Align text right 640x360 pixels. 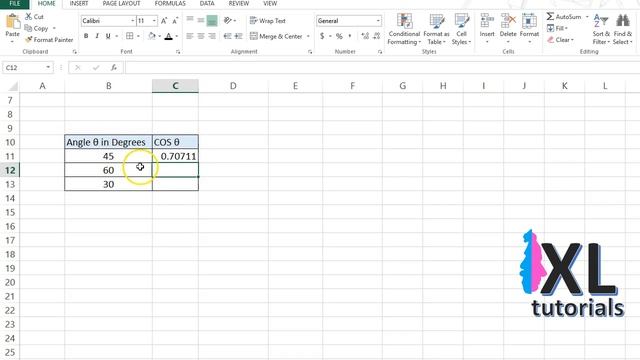212,36
